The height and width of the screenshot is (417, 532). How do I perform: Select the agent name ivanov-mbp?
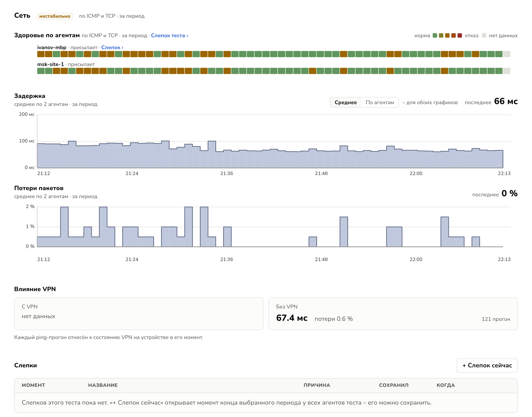tap(52, 48)
